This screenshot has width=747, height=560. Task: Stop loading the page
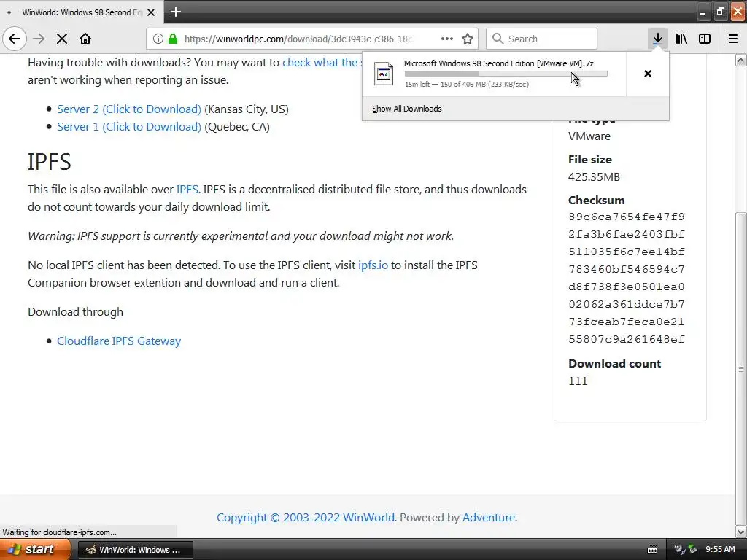(62, 39)
